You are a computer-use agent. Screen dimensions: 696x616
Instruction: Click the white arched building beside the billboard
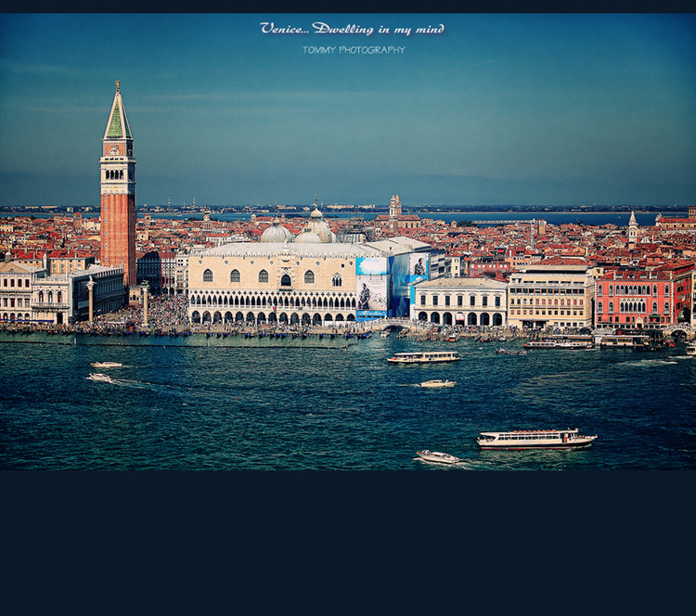pyautogui.click(x=460, y=302)
